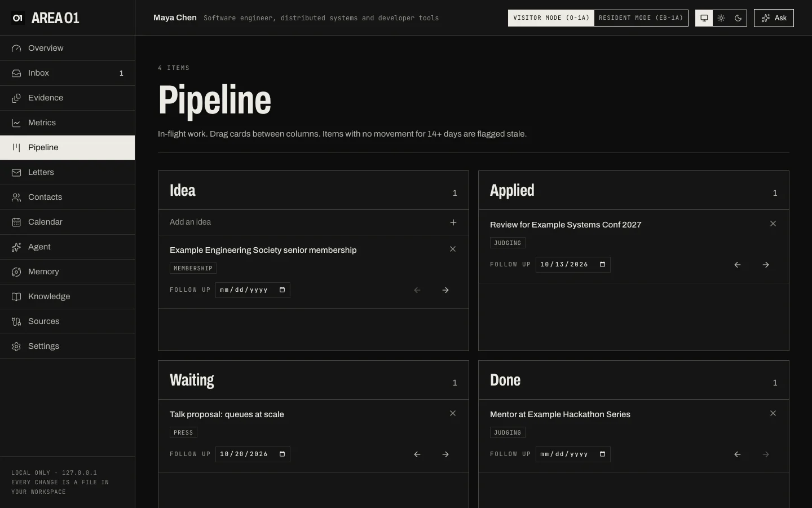Click the MEMBERSHIP tag
The width and height of the screenshot is (812, 508).
193,269
